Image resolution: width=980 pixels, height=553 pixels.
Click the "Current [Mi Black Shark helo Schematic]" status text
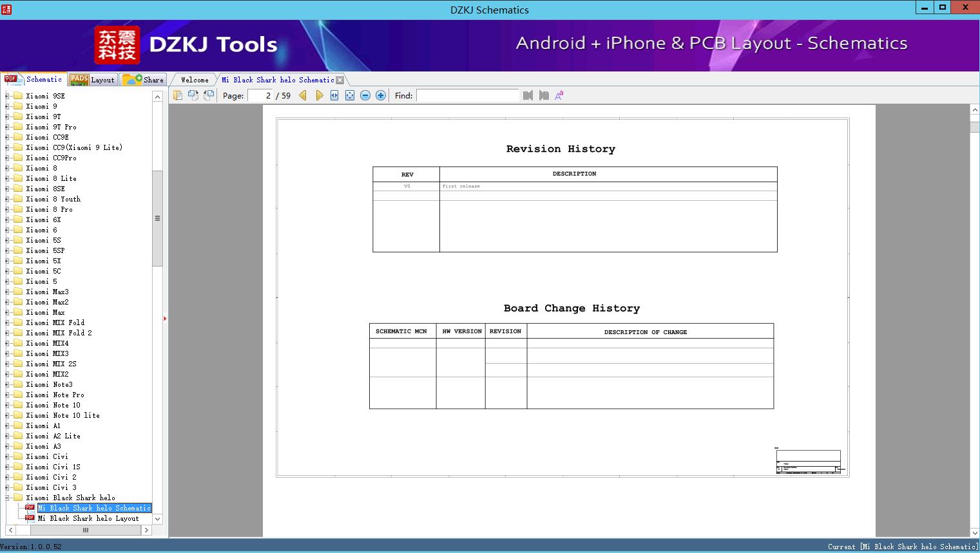[x=903, y=547]
